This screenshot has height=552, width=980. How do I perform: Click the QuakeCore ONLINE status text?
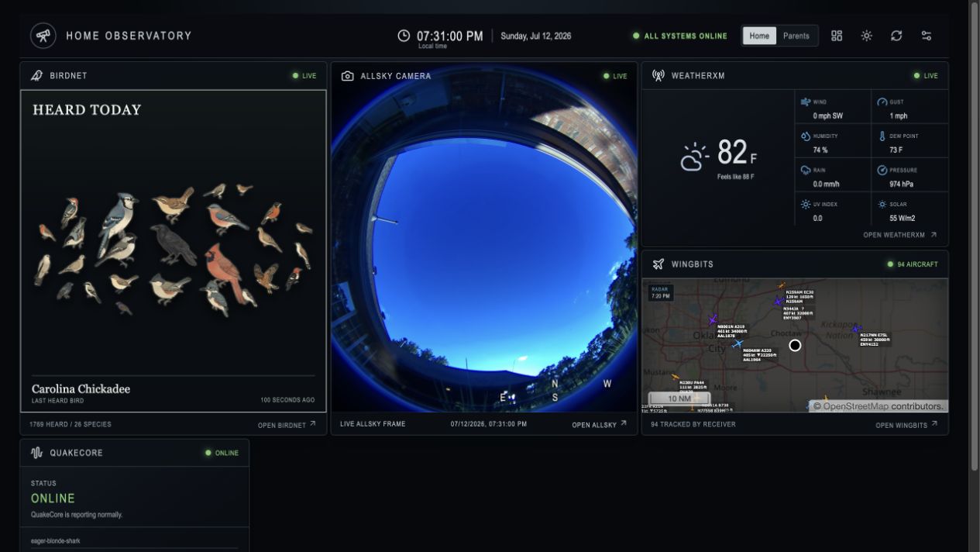tap(53, 499)
